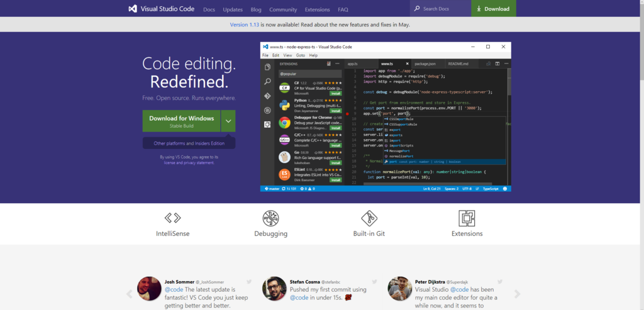Image resolution: width=644 pixels, height=310 pixels.
Task: Toggle the breakpoint on line 9
Action: (347, 113)
